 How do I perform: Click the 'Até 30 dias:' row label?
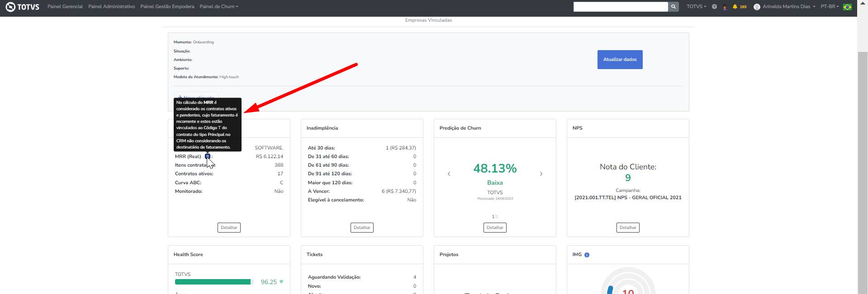coord(322,148)
